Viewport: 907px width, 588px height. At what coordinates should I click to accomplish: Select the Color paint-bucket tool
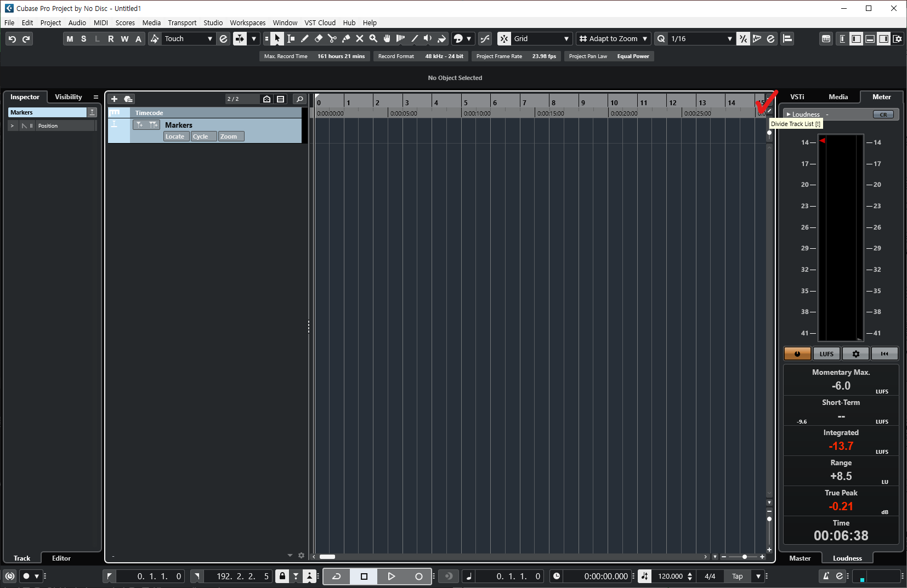[442, 39]
